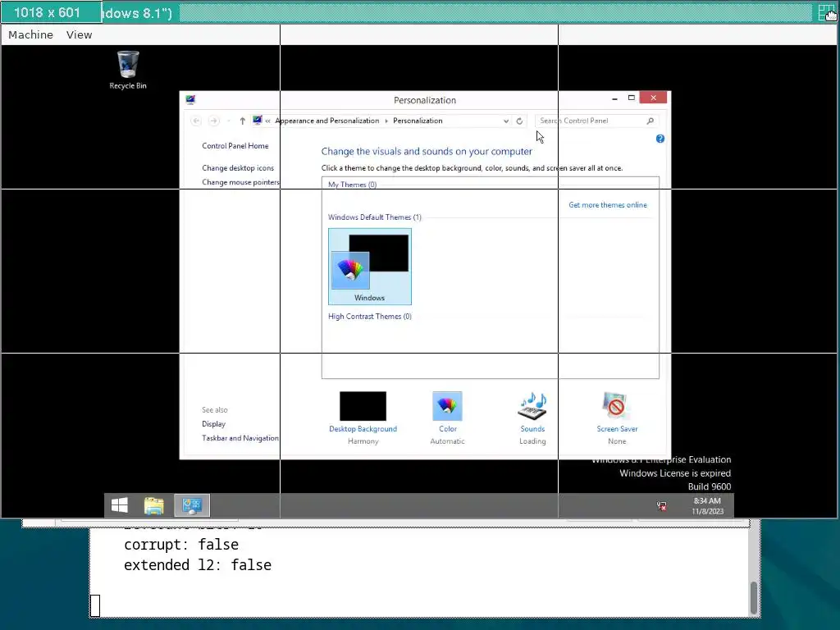Screen dimensions: 840x630
Task: Click the Windows Start button on taskbar
Action: pyautogui.click(x=120, y=505)
